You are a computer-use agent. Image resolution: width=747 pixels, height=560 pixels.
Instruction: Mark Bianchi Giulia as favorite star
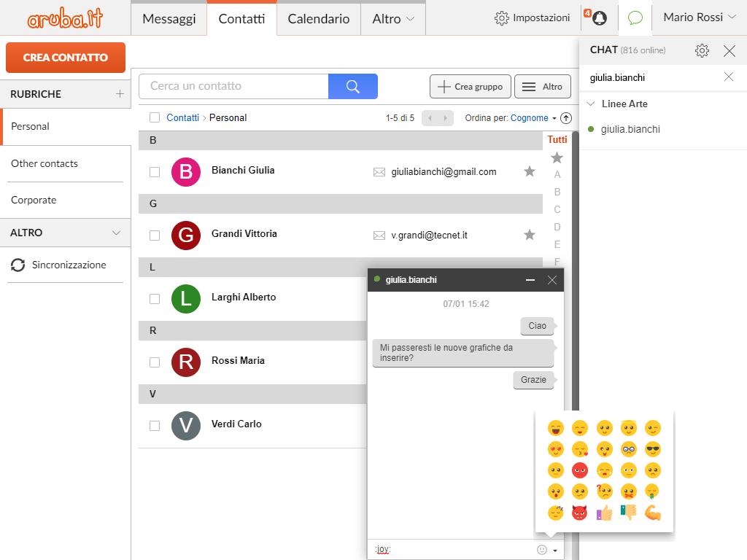(x=530, y=171)
